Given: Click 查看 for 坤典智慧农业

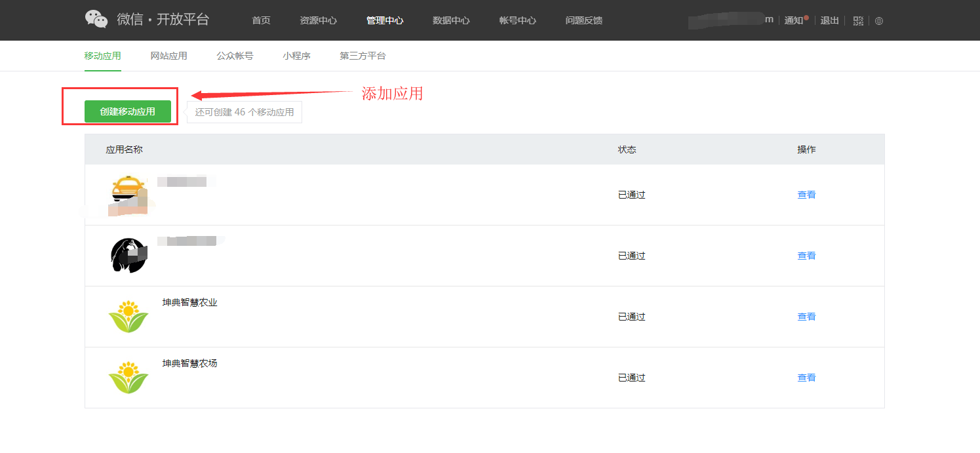Looking at the screenshot, I should 806,316.
